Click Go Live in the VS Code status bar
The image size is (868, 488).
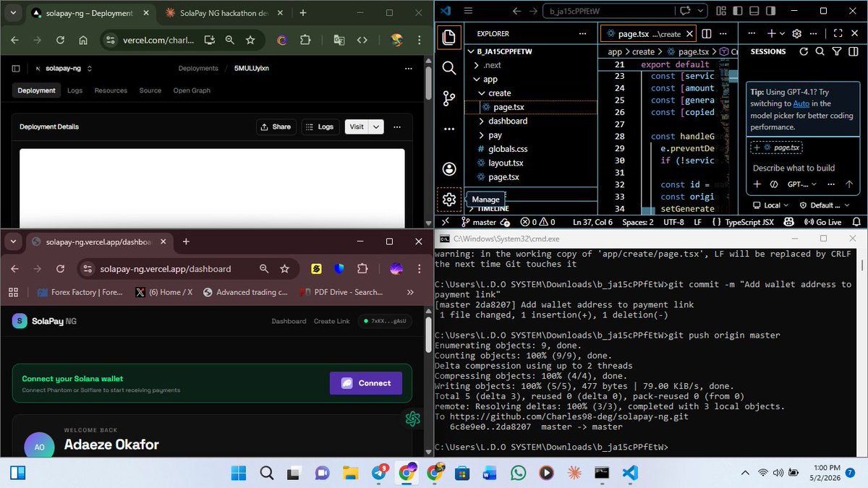(822, 223)
